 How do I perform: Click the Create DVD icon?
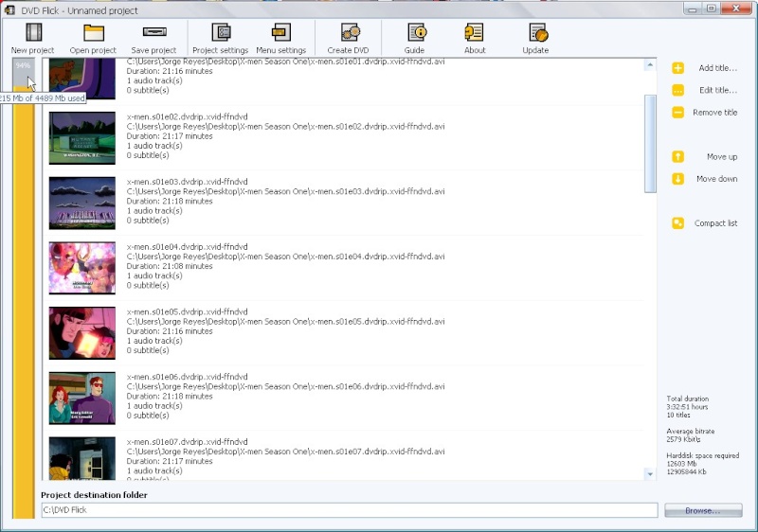350,32
